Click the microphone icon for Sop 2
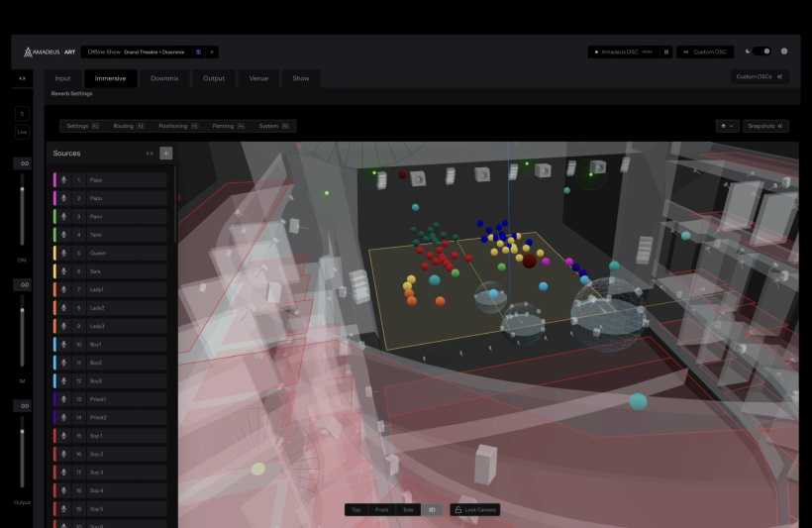 [63, 454]
